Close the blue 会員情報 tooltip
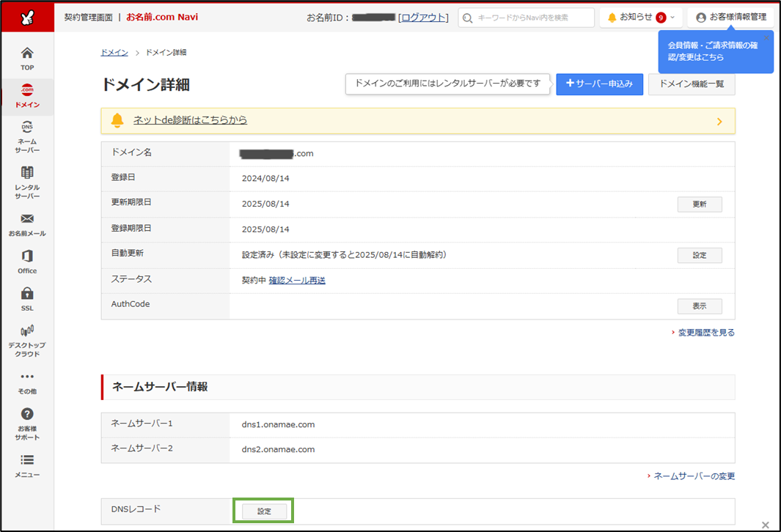Screen dimensions: 781x532 pyautogui.click(x=766, y=38)
